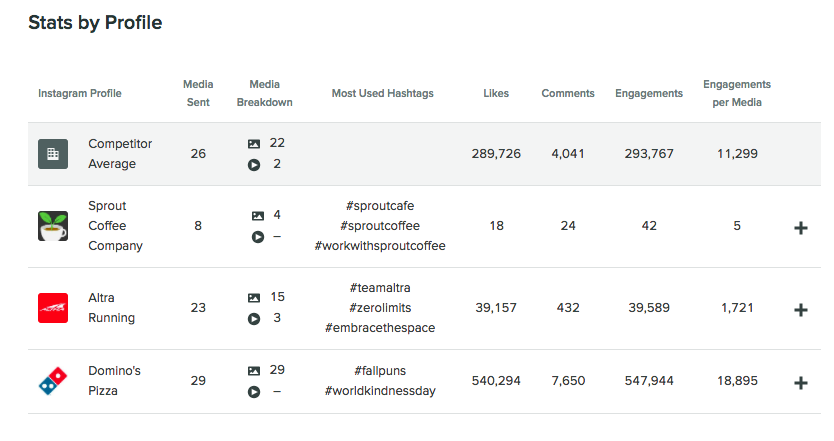
Task: Click photo icon in Sprout Coffee row
Action: (257, 215)
